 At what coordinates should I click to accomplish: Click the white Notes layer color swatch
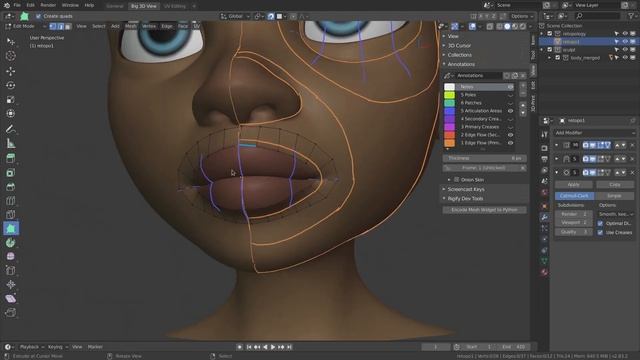pos(449,87)
